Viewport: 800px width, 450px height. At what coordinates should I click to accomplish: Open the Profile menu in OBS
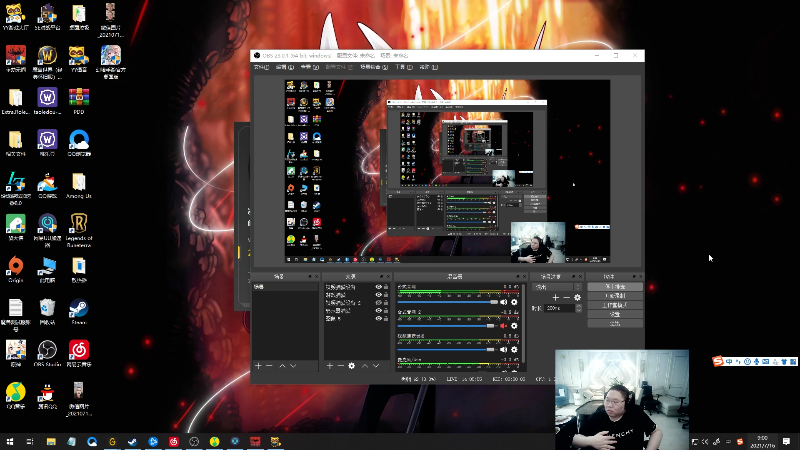339,67
